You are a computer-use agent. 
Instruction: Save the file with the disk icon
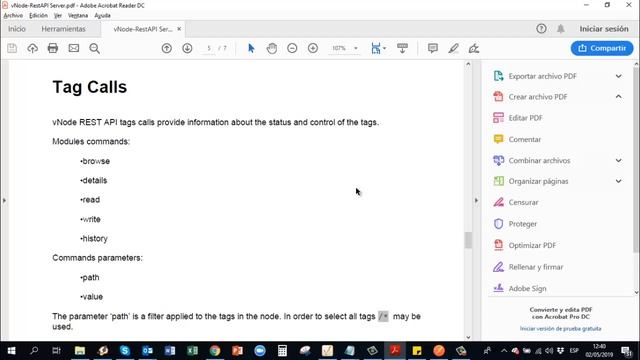(x=12, y=48)
